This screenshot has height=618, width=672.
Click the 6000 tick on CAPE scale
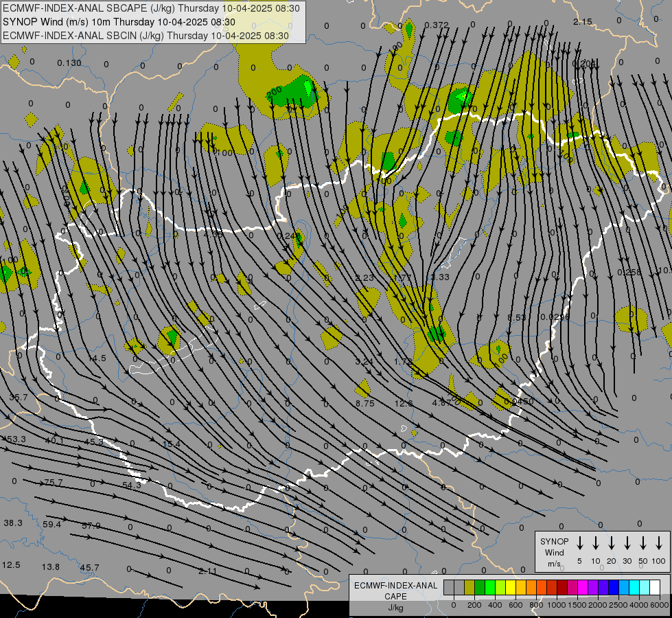coord(659,605)
